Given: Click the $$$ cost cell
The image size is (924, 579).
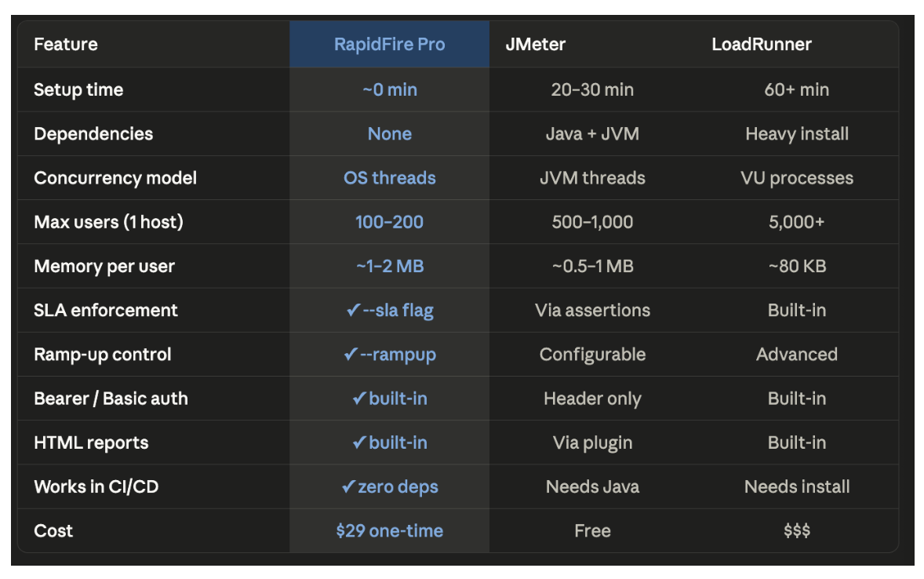Looking at the screenshot, I should 797,530.
